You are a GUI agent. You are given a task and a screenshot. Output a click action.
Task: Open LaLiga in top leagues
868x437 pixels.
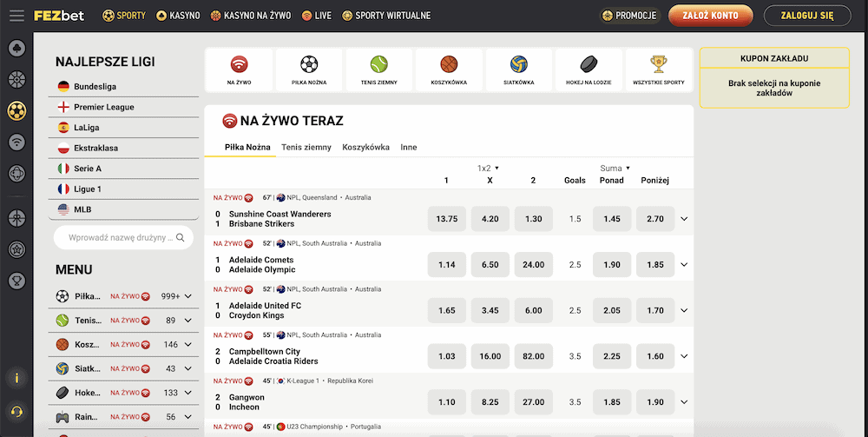123,128
